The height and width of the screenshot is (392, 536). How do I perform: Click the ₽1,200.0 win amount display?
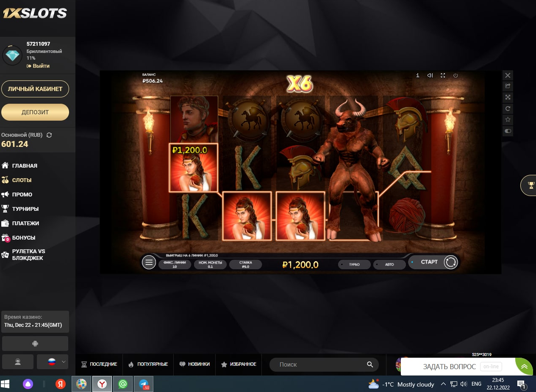[x=300, y=265]
